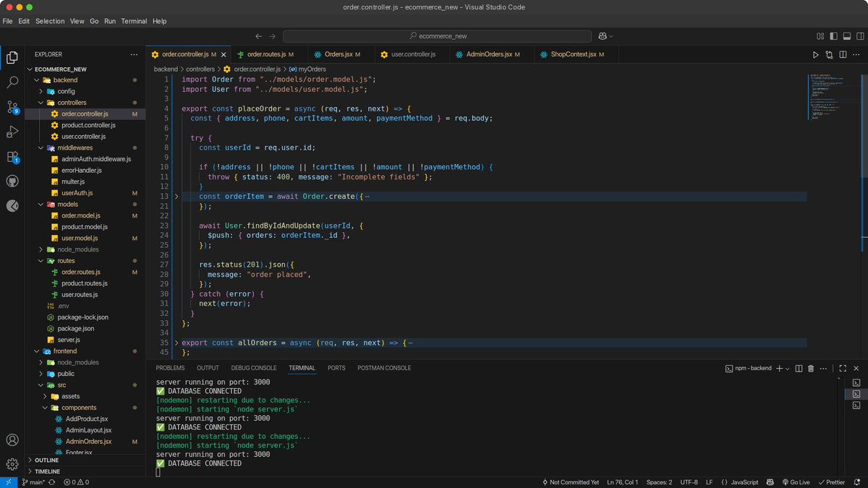Close the bottom terminal panel
Viewport: 868px width, 488px height.
tap(856, 368)
